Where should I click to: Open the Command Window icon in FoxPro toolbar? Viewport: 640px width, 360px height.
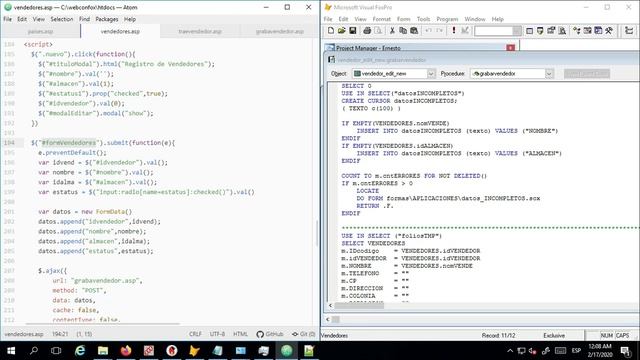point(529,31)
